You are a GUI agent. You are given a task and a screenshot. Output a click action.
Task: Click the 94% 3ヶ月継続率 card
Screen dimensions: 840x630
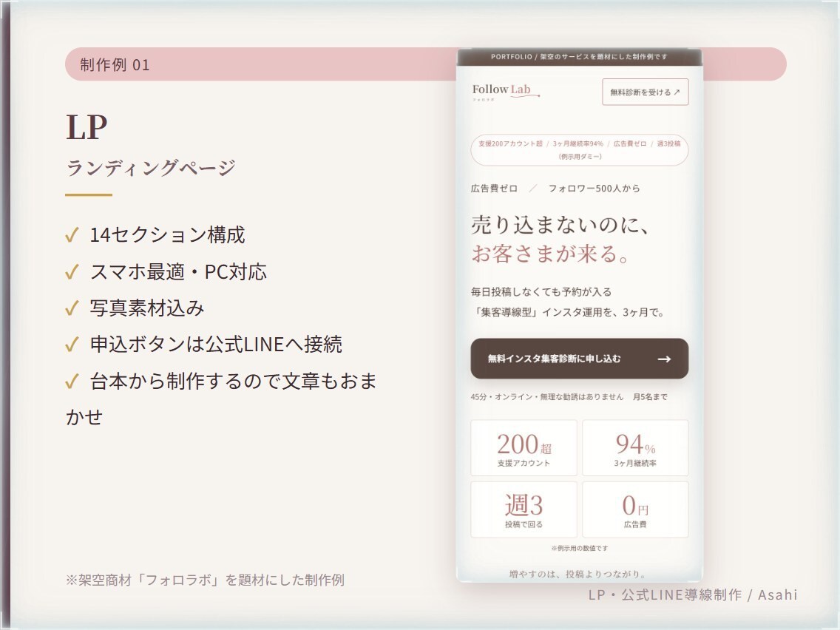click(x=635, y=448)
